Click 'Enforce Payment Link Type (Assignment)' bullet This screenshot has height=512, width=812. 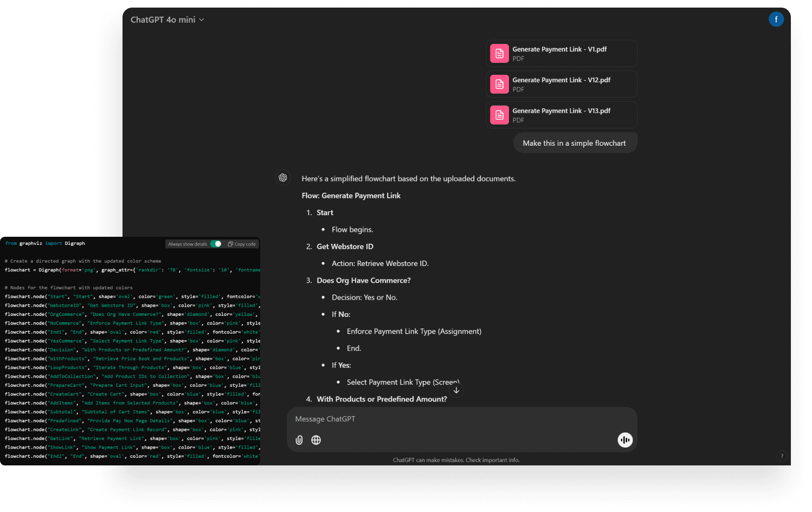pos(414,331)
